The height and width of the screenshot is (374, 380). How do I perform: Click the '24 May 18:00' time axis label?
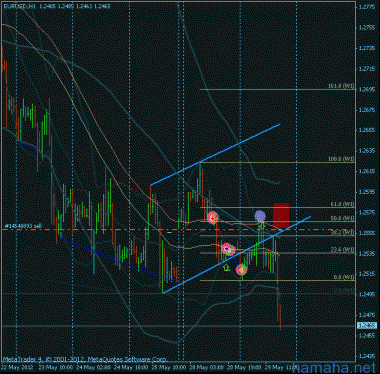click(131, 367)
